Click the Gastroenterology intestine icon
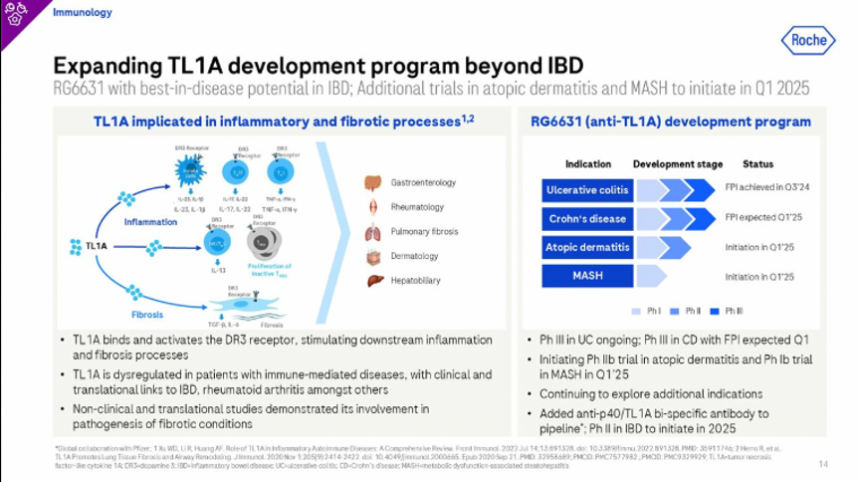The image size is (860, 482). coord(373,183)
